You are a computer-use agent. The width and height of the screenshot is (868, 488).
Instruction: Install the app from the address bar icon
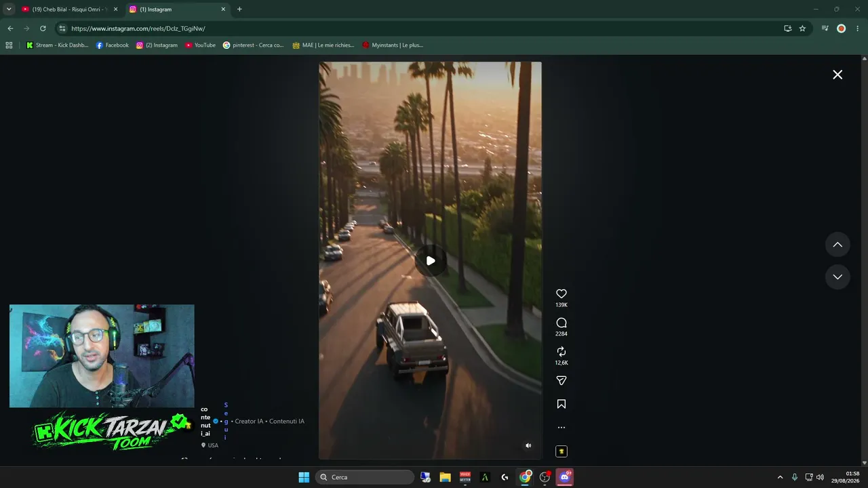coord(787,28)
